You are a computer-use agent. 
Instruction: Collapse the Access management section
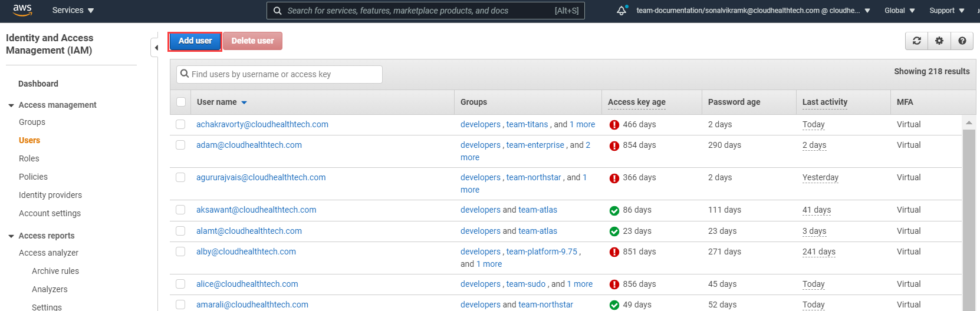coord(11,105)
